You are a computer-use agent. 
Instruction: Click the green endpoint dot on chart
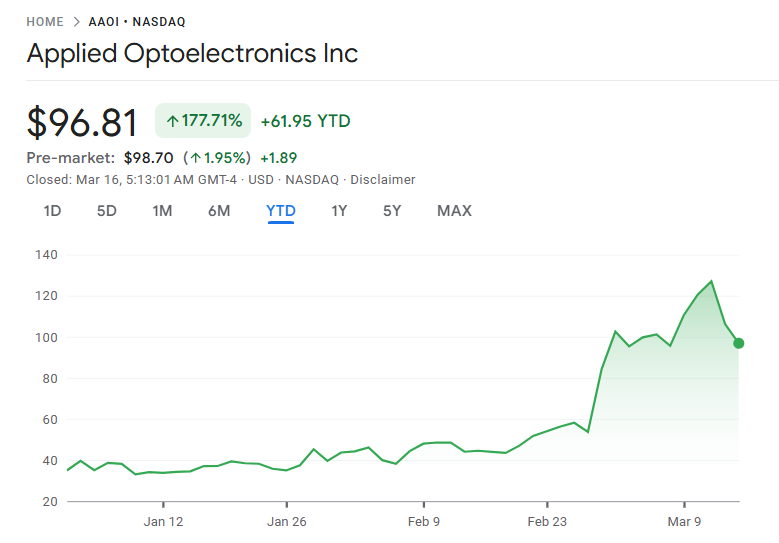tap(739, 343)
